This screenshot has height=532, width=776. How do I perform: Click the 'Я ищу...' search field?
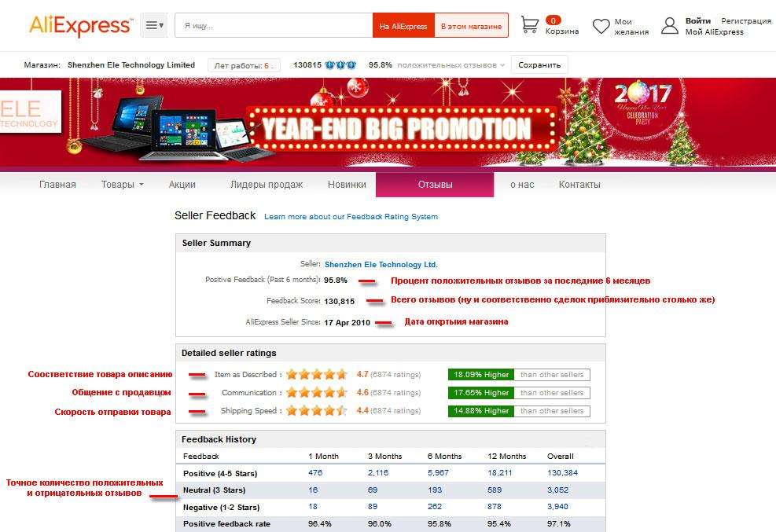point(274,26)
